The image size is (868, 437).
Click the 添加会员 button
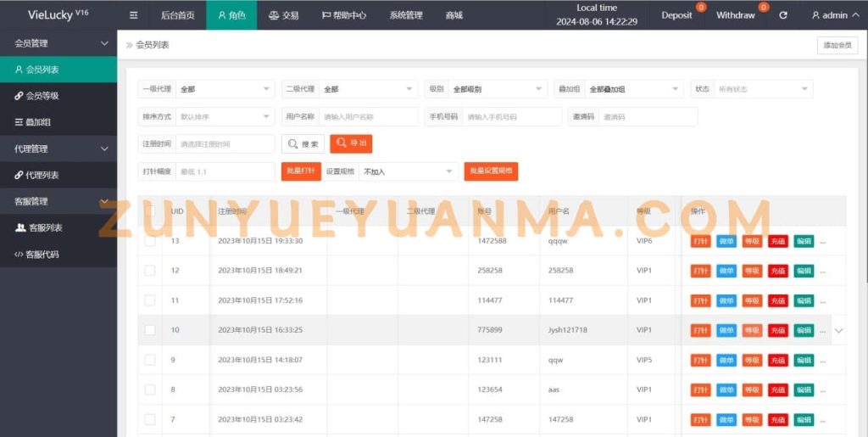pos(837,46)
